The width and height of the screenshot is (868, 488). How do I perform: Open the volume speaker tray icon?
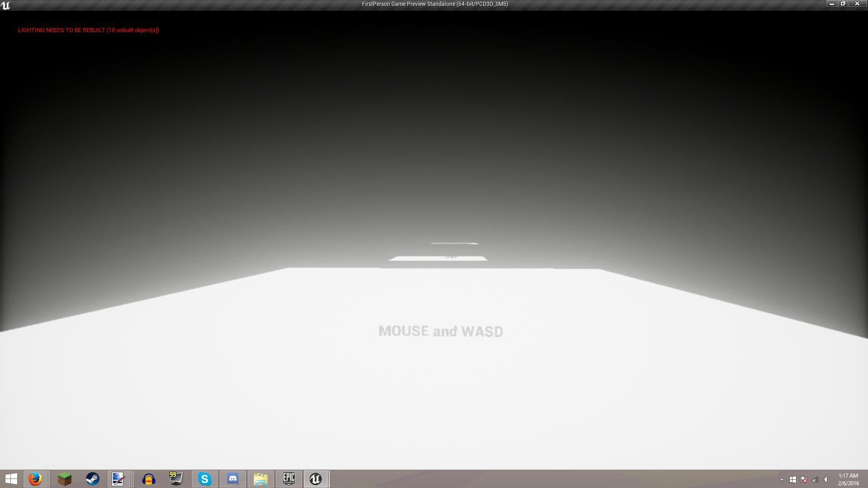[826, 479]
